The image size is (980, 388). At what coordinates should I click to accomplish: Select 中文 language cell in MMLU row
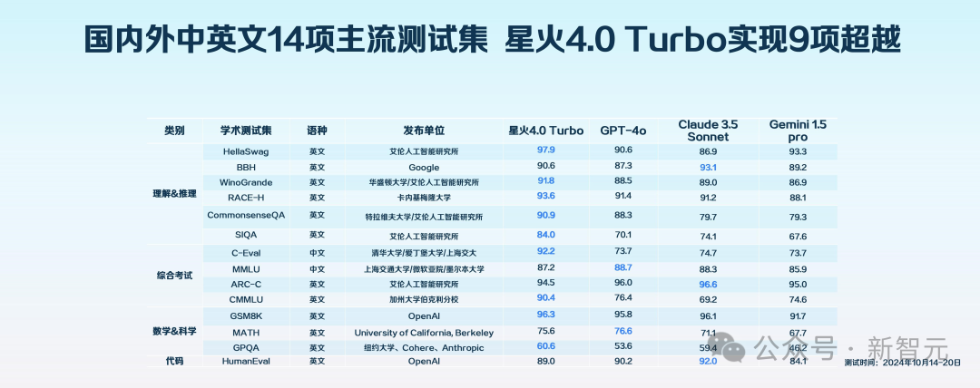(317, 268)
